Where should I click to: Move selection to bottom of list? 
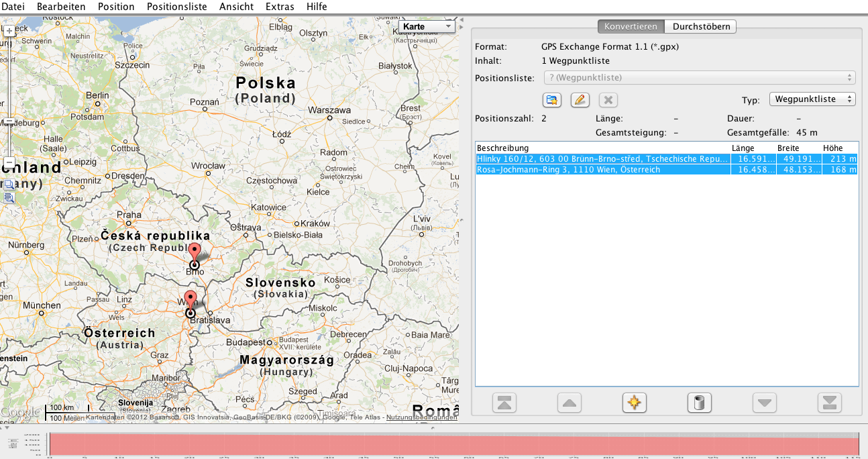pos(829,403)
